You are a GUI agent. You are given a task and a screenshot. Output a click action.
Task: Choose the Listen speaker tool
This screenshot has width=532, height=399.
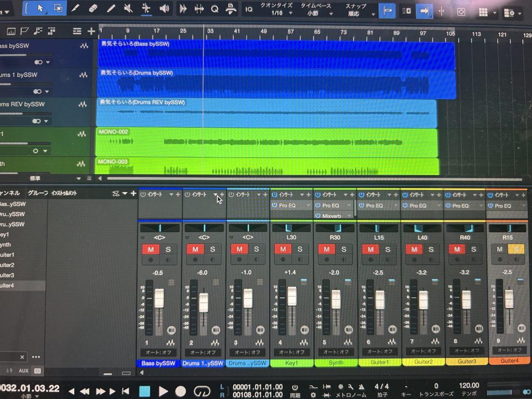[165, 8]
